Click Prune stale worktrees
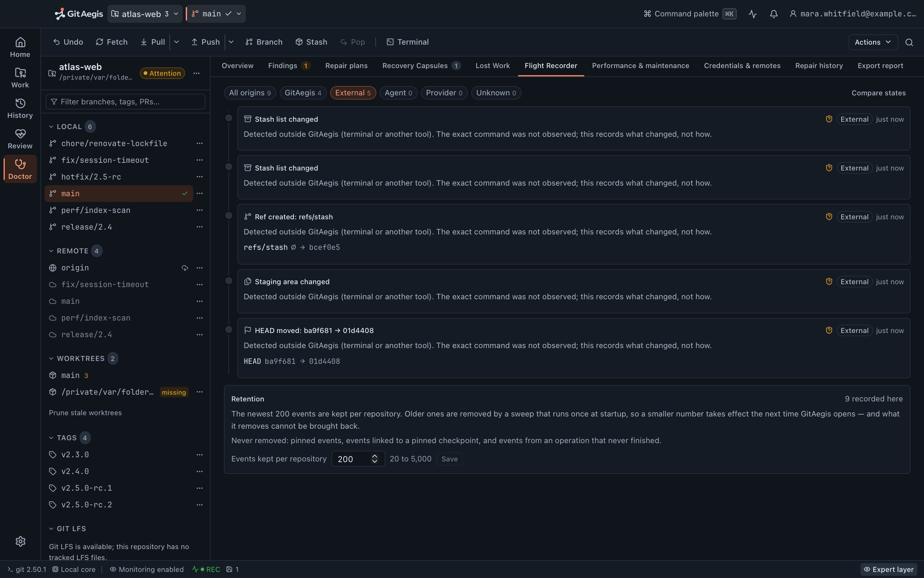The image size is (924, 578). [85, 413]
